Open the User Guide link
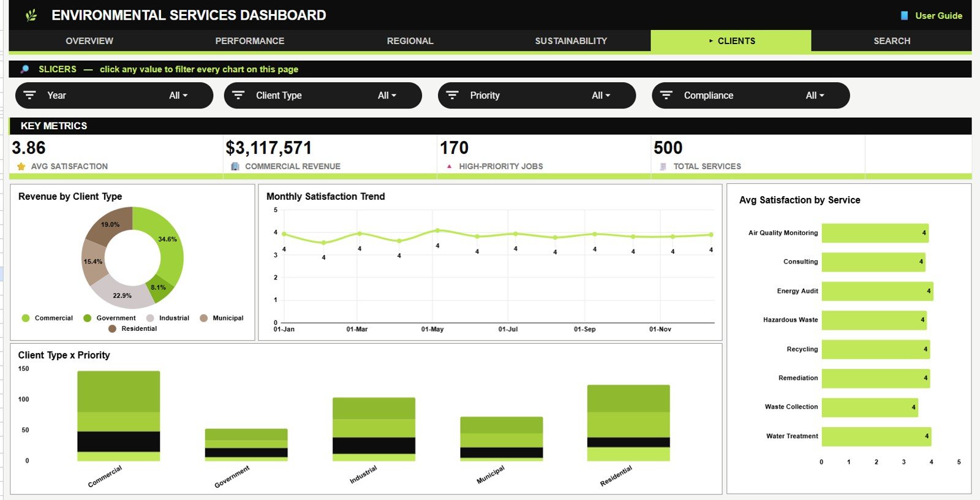Screen dimensions: 980x500 (x=938, y=16)
